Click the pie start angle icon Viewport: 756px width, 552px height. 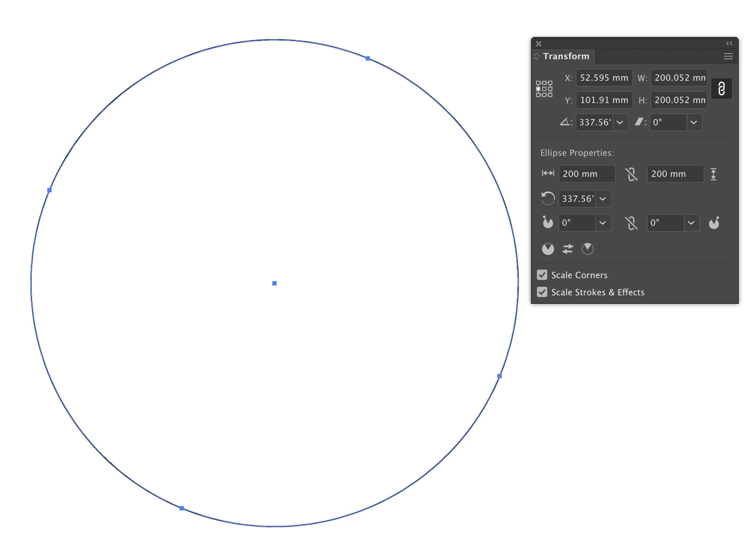548,222
